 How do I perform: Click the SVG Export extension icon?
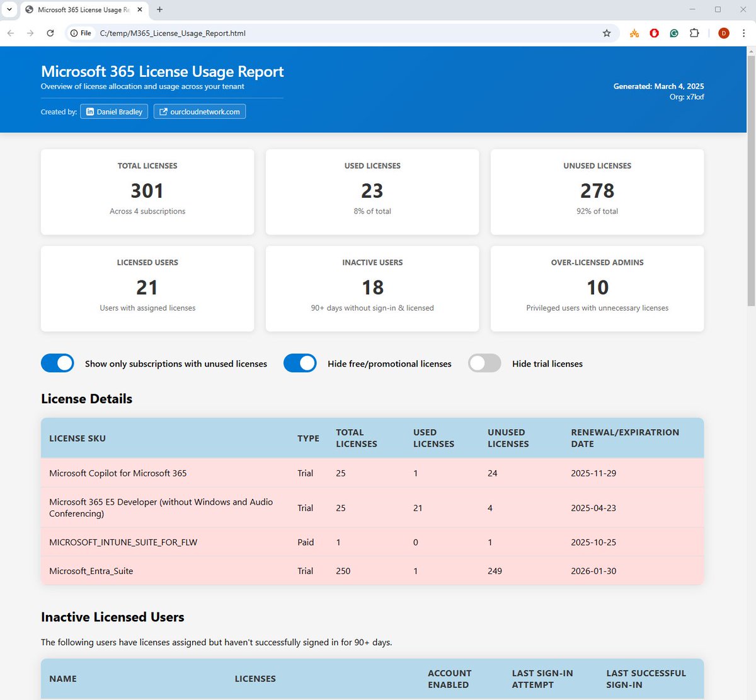pyautogui.click(x=634, y=33)
